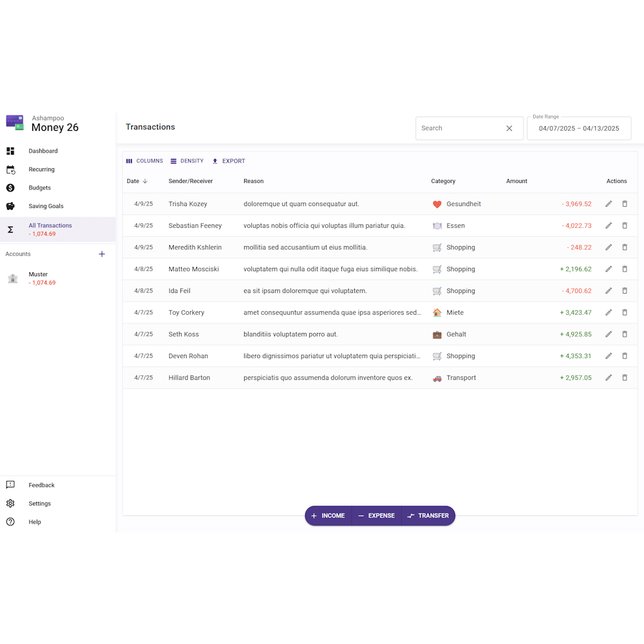Click the Date Range field
The width and height of the screenshot is (644, 644).
pos(579,128)
